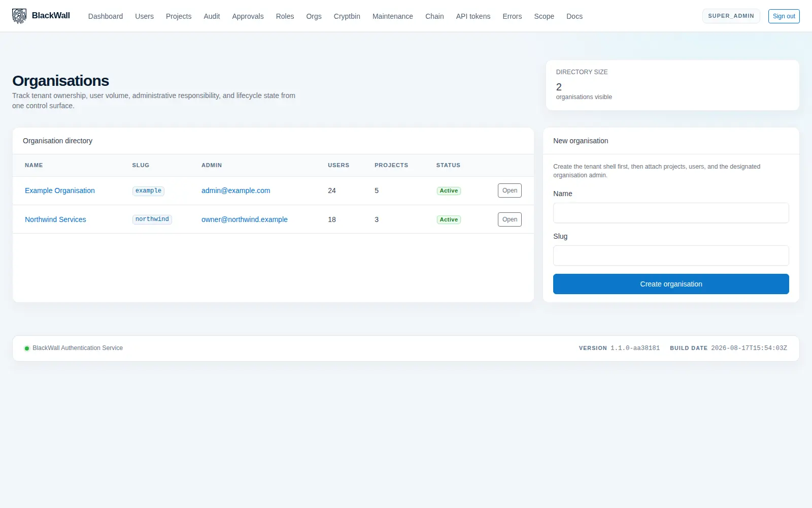Click Active status badge for Example Organisation
Screen dimensions: 812x508
[449, 190]
